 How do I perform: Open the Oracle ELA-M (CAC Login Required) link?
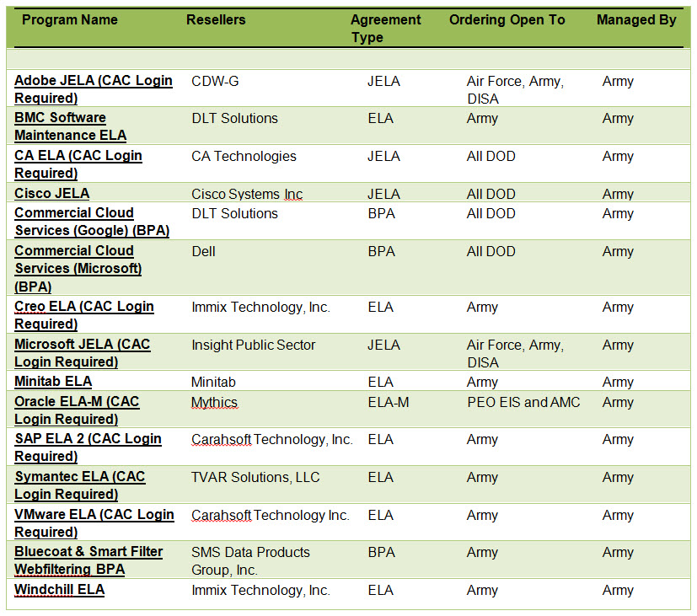[x=77, y=410]
